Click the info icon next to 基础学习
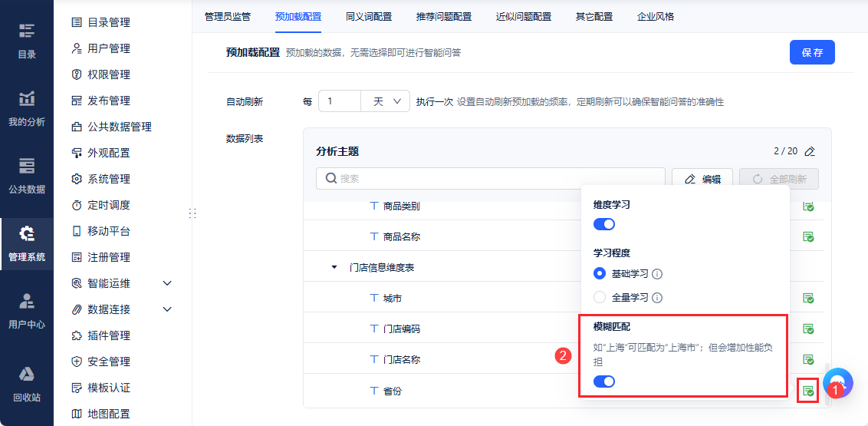 657,274
